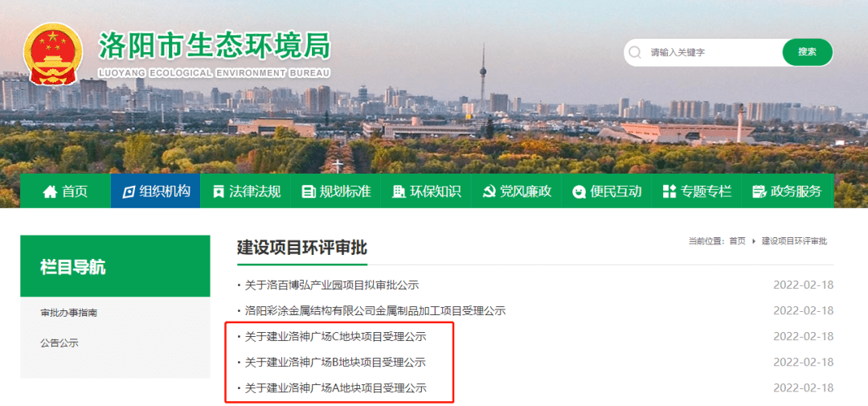This screenshot has height=406, width=868.
Task: Click the national emblem logo
Action: point(52,54)
